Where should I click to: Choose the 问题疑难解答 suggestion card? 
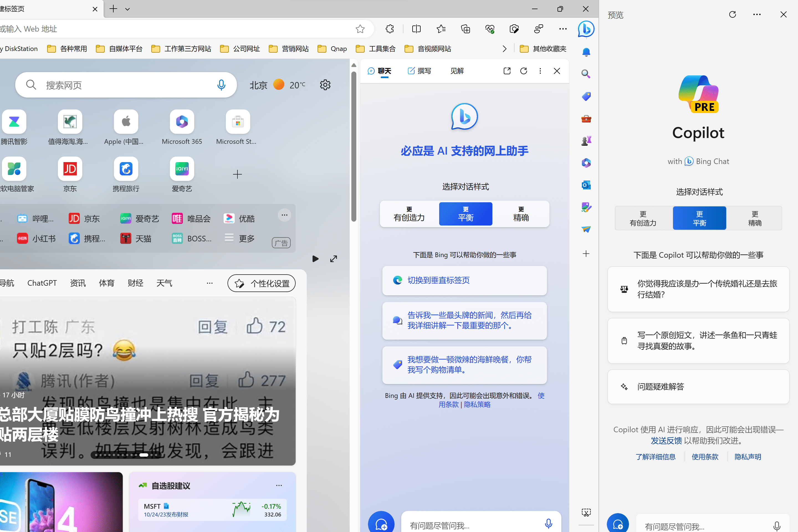tap(698, 387)
